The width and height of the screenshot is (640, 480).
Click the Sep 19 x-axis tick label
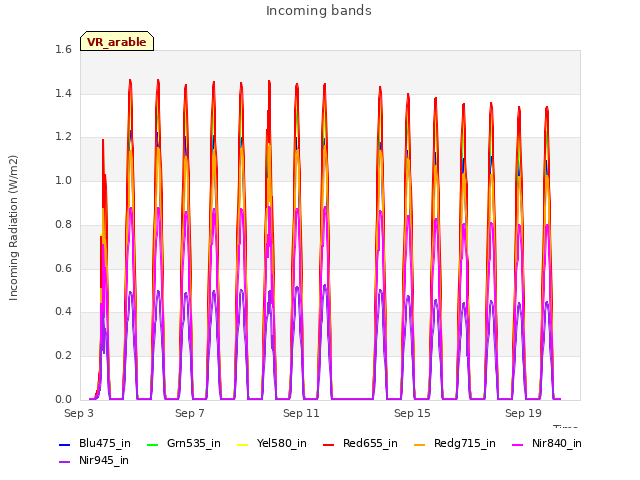point(523,413)
